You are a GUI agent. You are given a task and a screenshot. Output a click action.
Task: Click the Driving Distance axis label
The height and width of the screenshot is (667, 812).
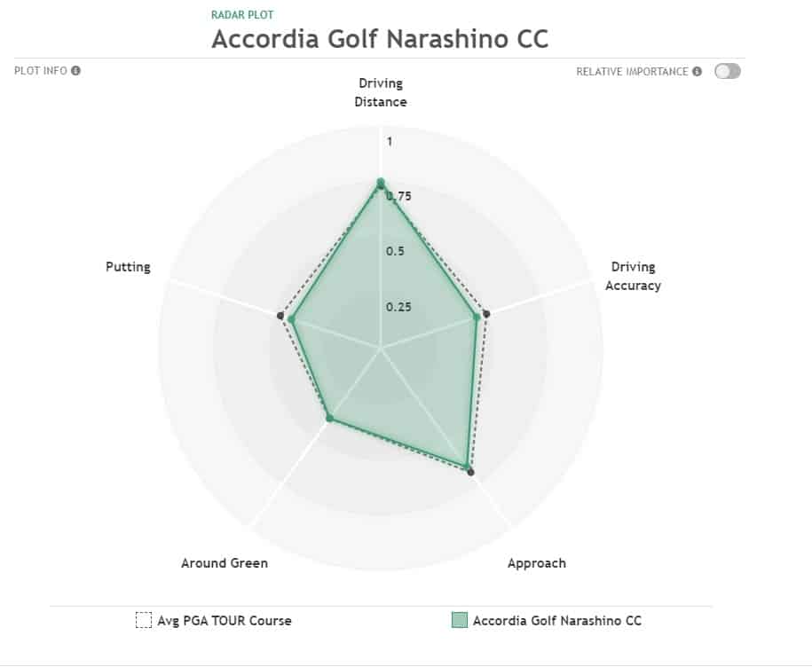click(381, 92)
